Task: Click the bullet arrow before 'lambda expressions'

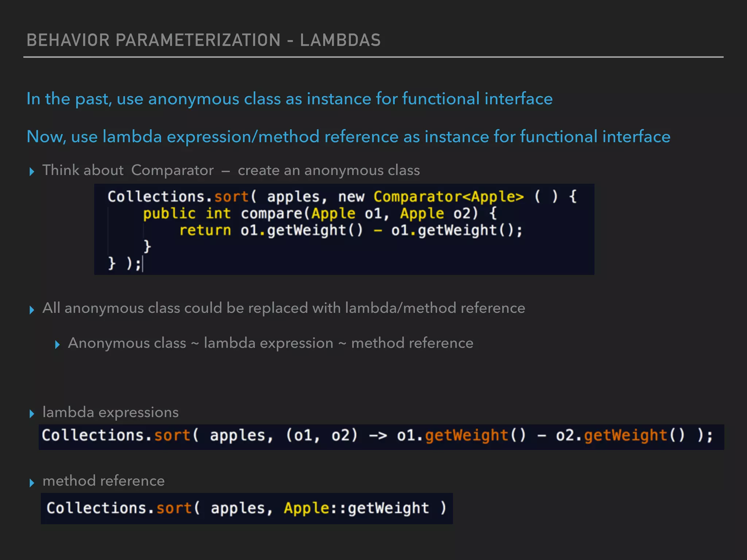Action: [32, 413]
